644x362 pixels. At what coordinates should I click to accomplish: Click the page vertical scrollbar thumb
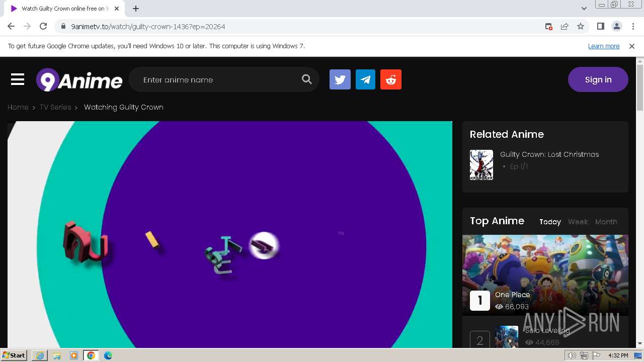(640, 87)
